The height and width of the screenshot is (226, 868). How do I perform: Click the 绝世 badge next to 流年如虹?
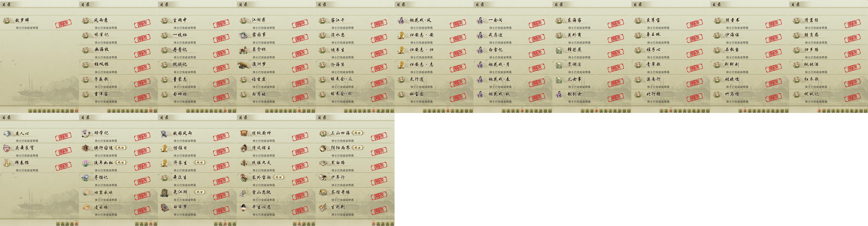(x=121, y=163)
